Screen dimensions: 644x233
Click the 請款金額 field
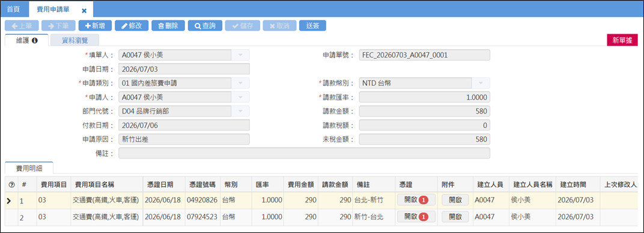(x=424, y=111)
